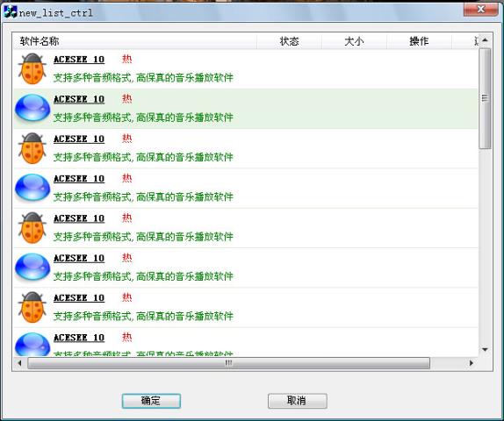Click the red 热 label in the third row
This screenshot has width=504, height=421.
pyautogui.click(x=127, y=139)
